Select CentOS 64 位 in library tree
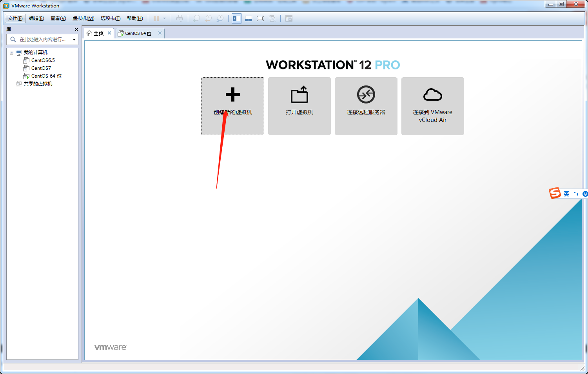The image size is (588, 374). tap(46, 76)
